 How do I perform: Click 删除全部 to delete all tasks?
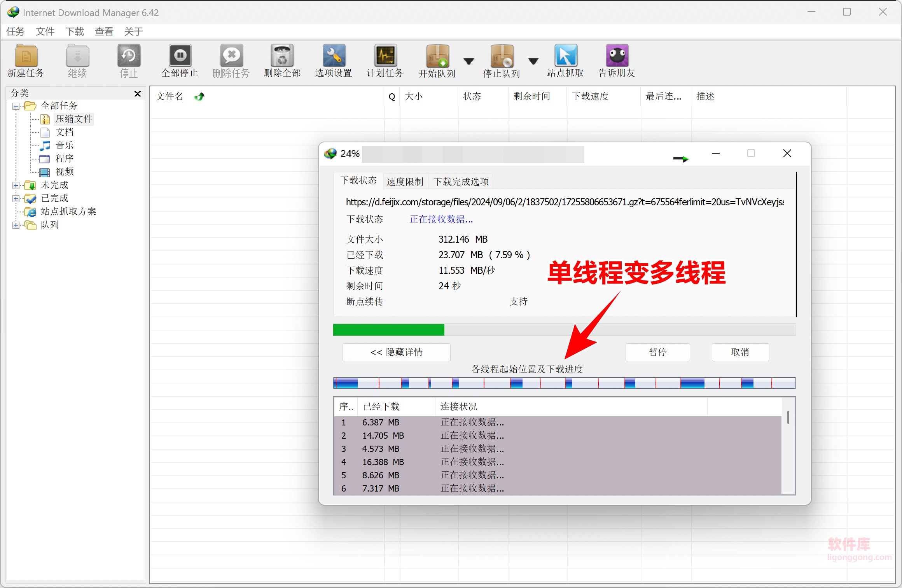coord(282,60)
